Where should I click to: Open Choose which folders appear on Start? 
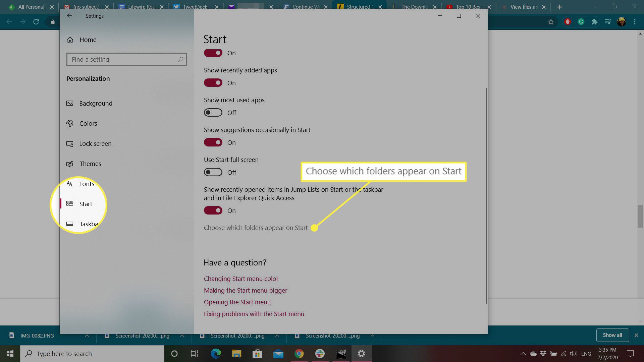tap(255, 227)
